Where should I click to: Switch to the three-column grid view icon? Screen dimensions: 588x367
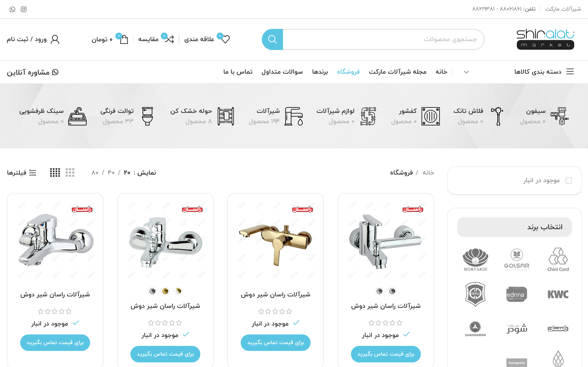(70, 172)
